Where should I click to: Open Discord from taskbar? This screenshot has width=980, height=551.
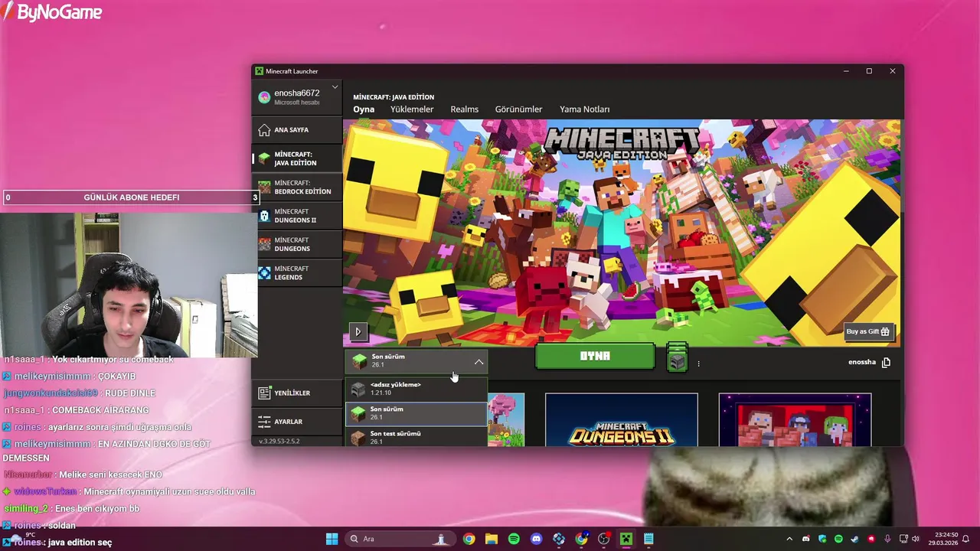tap(536, 539)
